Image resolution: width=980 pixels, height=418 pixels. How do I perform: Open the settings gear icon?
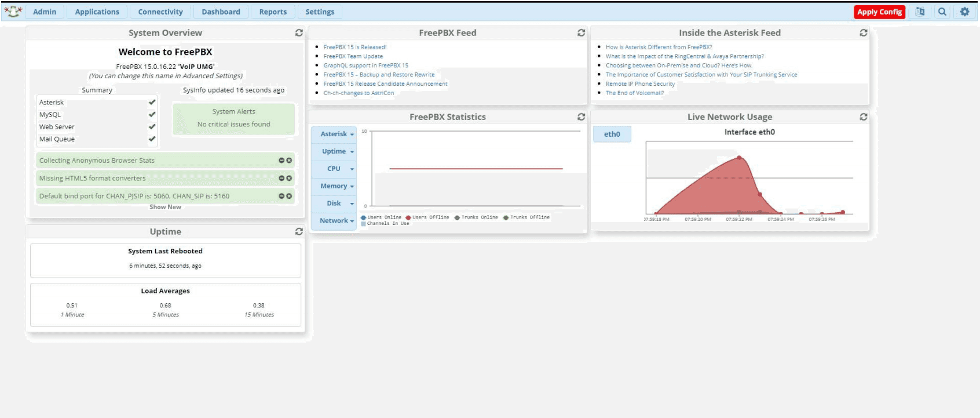tap(964, 12)
